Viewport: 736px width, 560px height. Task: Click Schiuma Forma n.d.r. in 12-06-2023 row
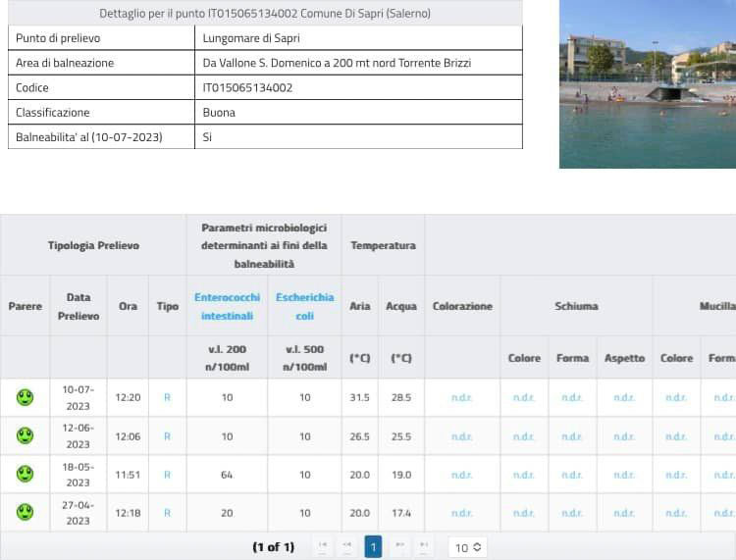tap(572, 436)
